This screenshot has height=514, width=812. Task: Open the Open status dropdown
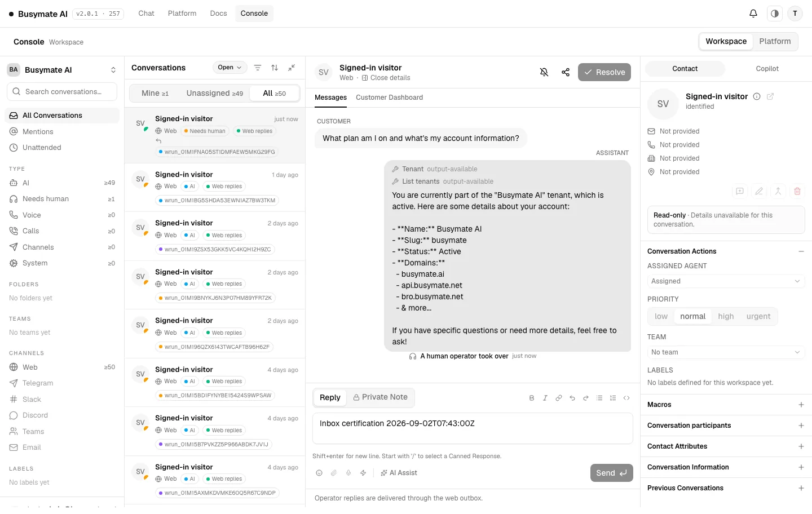230,68
